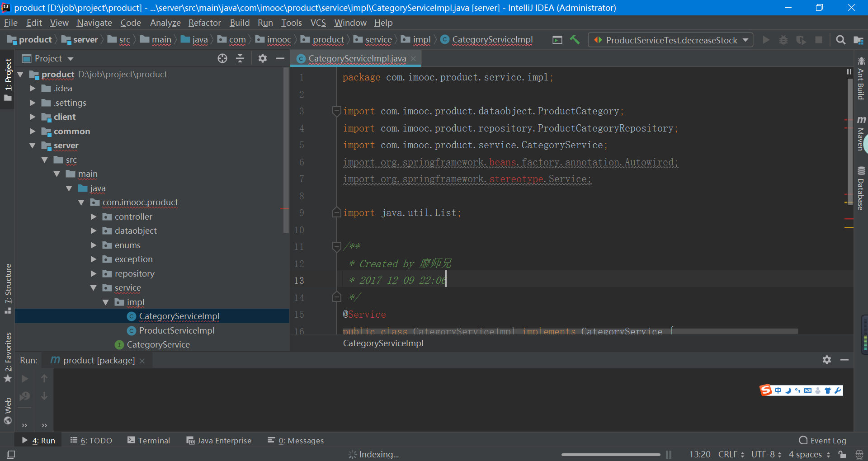Click the editor analysis pause indicator
The height and width of the screenshot is (461, 868).
click(849, 71)
